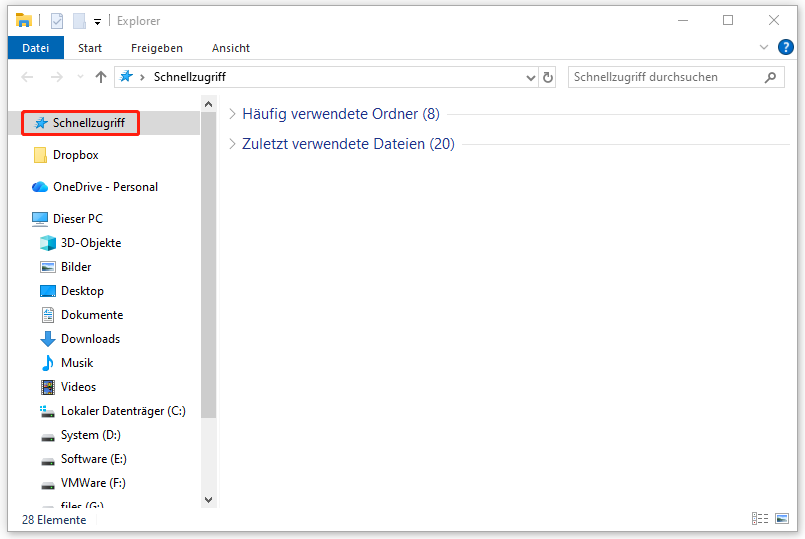The image size is (805, 539).
Task: Go forward with the right arrow
Action: click(56, 77)
